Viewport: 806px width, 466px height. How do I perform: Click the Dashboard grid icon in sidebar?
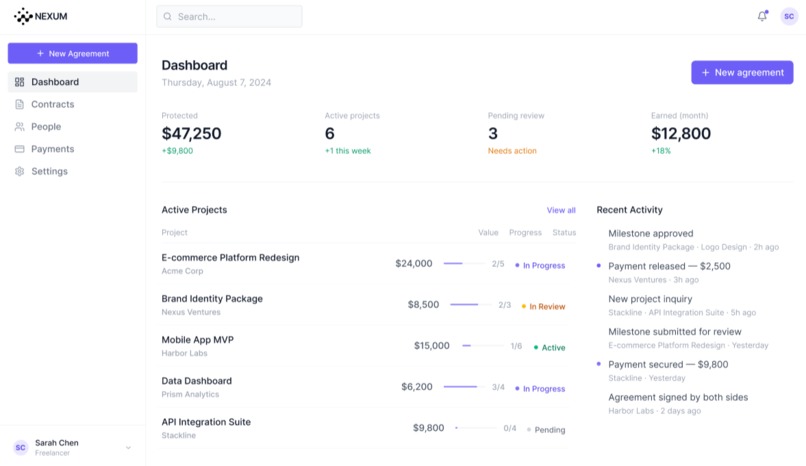[20, 82]
